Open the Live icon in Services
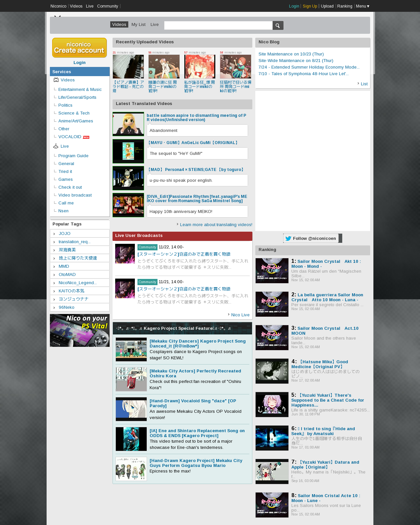The image size is (420, 525). click(x=56, y=146)
